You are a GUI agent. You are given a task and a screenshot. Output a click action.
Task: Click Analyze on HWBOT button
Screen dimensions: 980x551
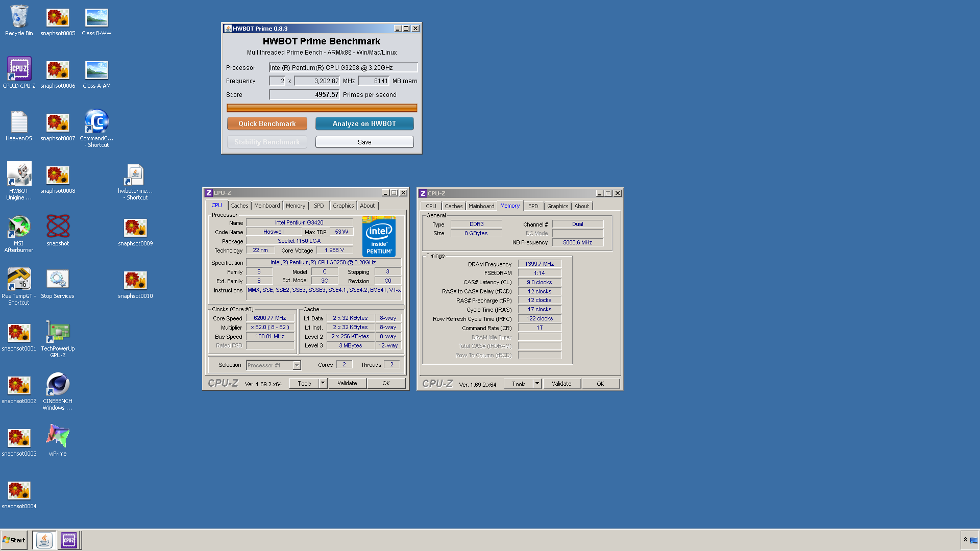[364, 123]
